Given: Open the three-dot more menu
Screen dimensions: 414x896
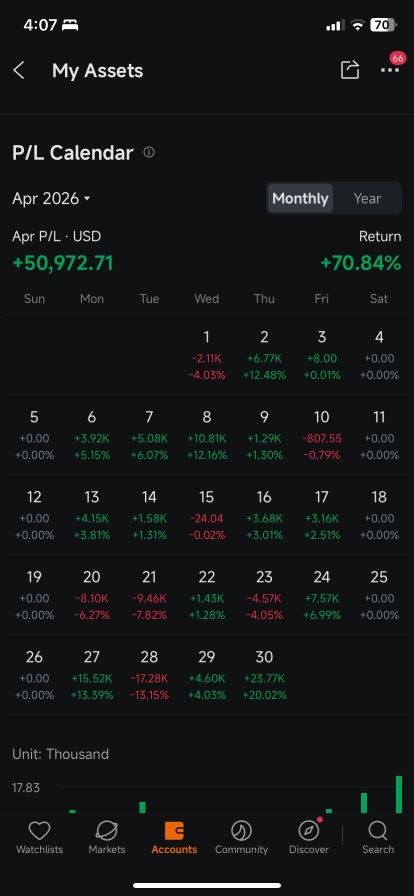Looking at the screenshot, I should (x=390, y=70).
